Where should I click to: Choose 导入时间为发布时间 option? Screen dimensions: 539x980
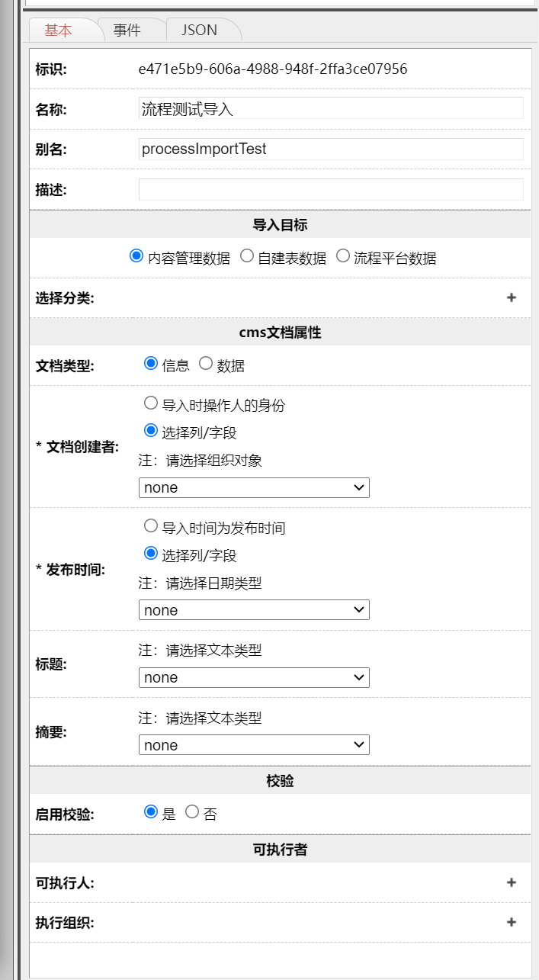coord(151,526)
